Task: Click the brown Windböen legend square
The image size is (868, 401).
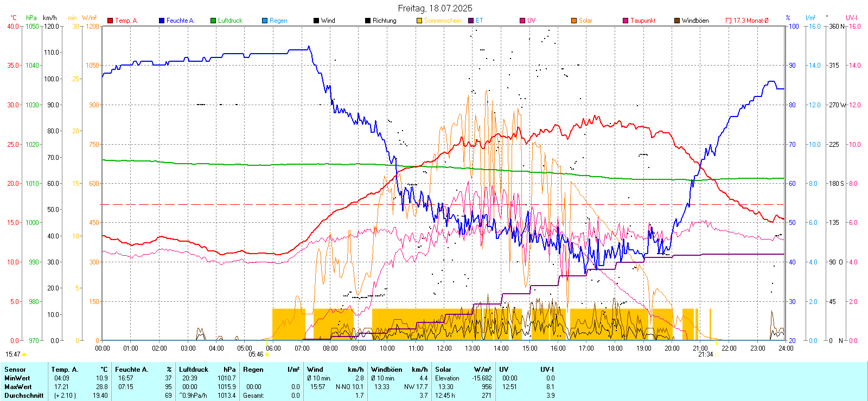Action: pyautogui.click(x=677, y=21)
